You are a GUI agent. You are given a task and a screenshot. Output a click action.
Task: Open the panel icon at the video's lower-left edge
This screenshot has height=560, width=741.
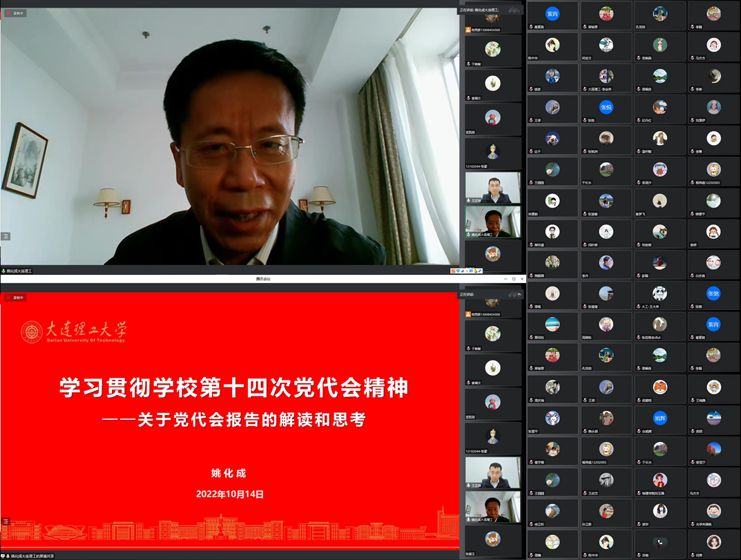[6, 236]
